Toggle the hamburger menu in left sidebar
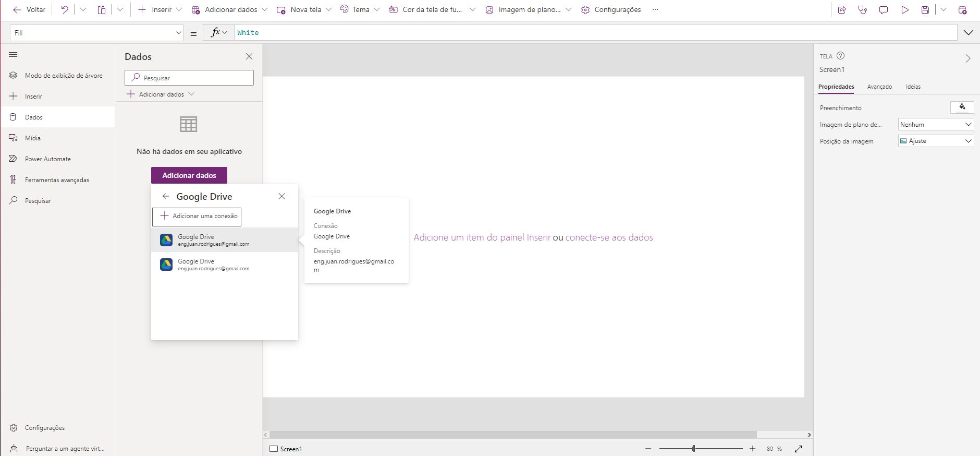 coord(14,55)
